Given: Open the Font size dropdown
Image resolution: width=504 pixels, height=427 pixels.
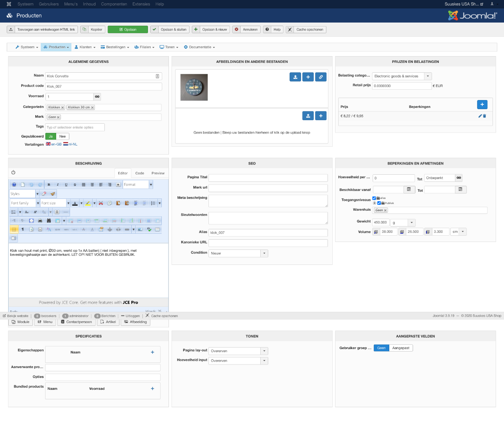Looking at the screenshot, I should click(x=55, y=203).
